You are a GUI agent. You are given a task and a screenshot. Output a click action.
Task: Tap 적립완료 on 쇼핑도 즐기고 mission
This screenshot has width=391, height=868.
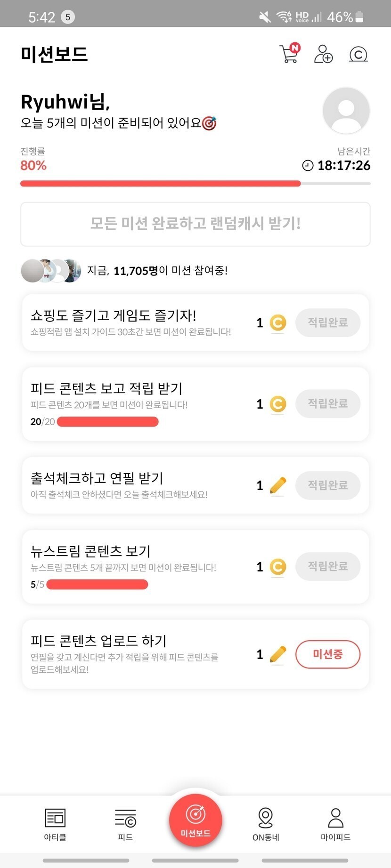click(x=328, y=322)
